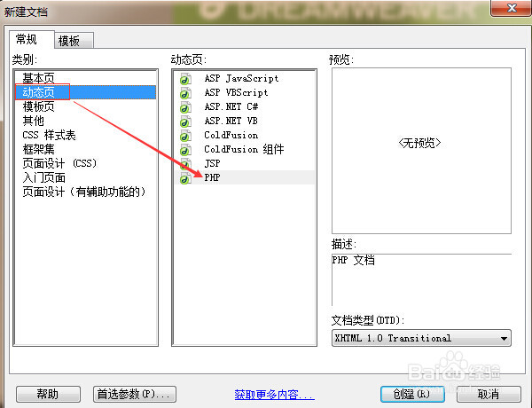The width and height of the screenshot is (532, 408).
Task: Switch to the 常规 tab
Action: click(x=31, y=39)
